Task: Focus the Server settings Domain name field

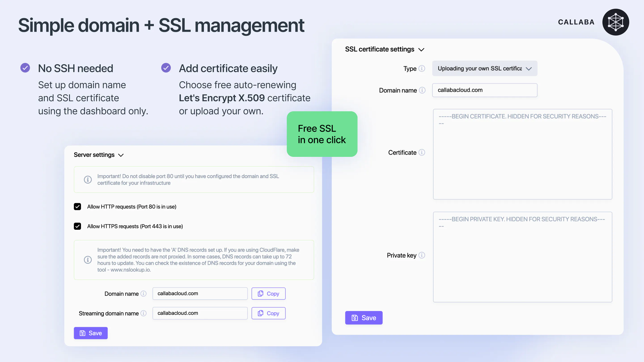Action: coord(200,294)
